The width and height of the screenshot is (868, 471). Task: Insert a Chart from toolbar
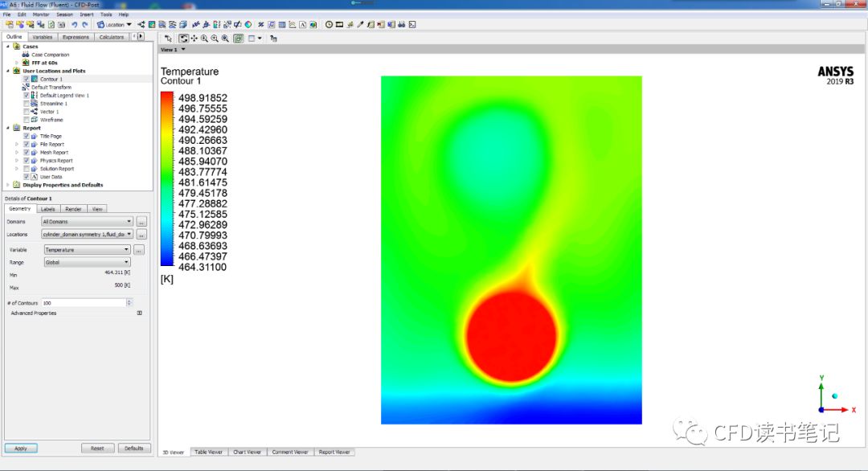click(292, 24)
